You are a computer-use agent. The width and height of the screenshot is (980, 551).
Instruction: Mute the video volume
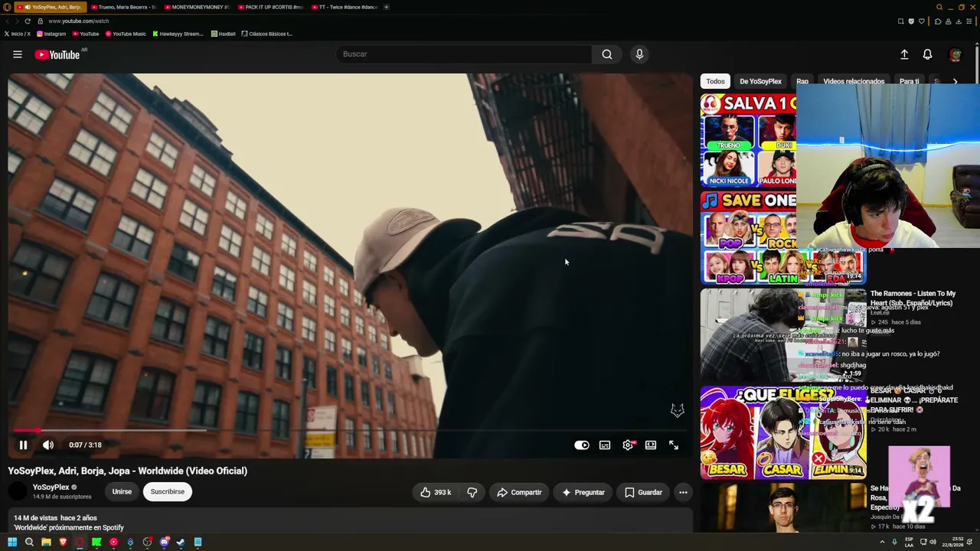pos(48,445)
